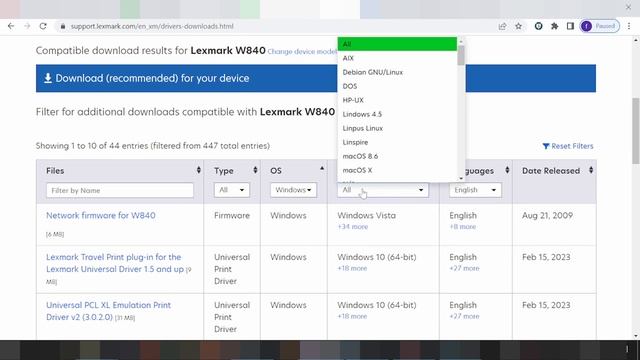Choose Linpus Linux option
Screen dimensions: 640x360
click(x=397, y=128)
